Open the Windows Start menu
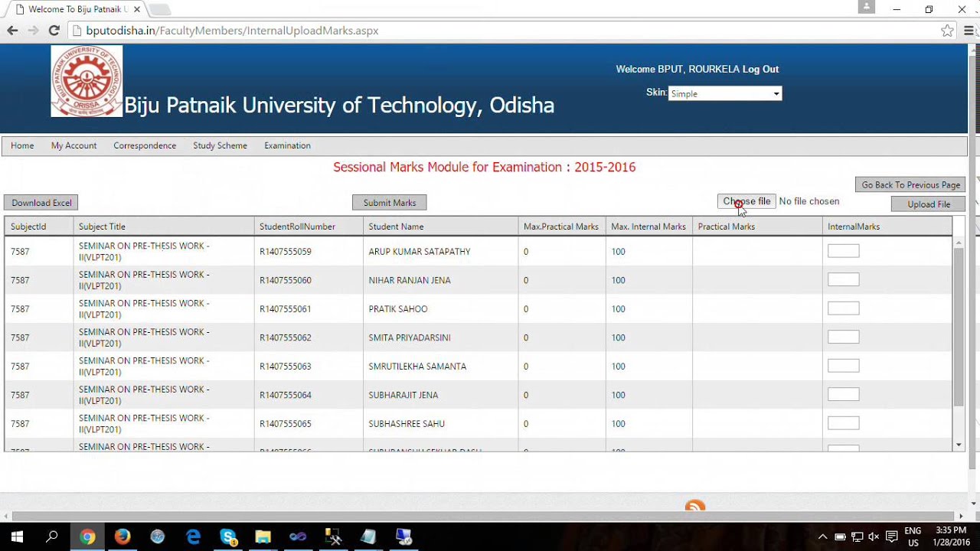 click(x=17, y=536)
